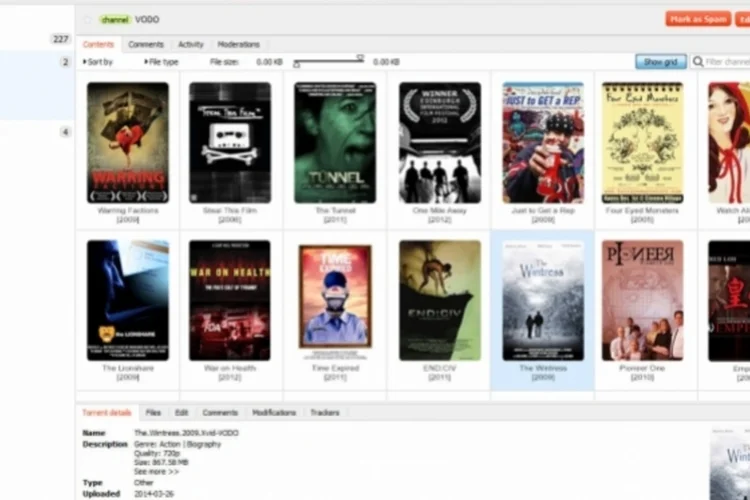Select the Just to Get a Rep poster
750x500 pixels.
coord(543,143)
